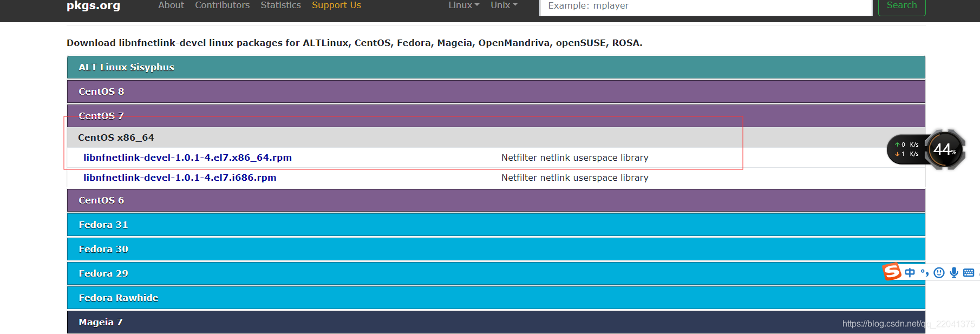Open libnfnetlink-devel i686 rpm package link

click(180, 178)
